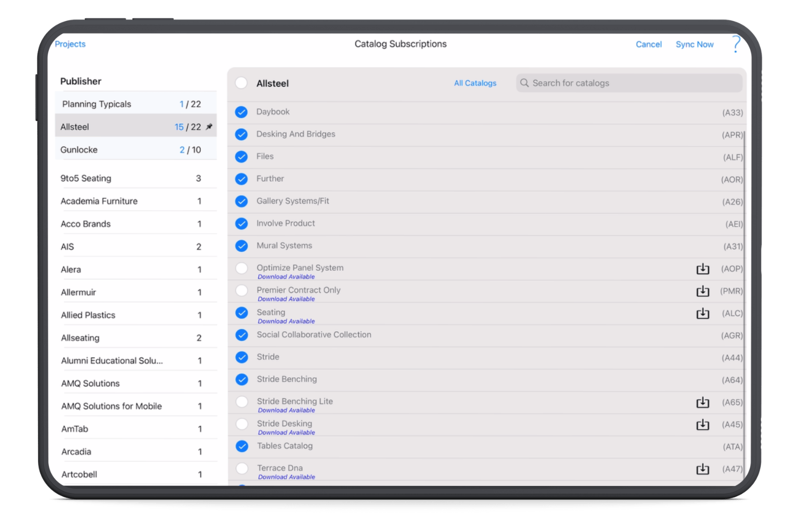Download the Optimize Panel System catalog
Screen dimensions: 798x532
pyautogui.click(x=703, y=269)
